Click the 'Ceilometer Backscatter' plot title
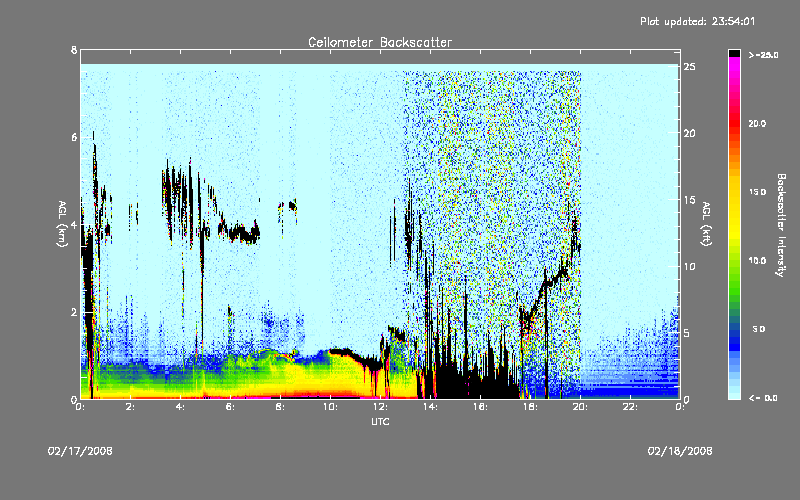This screenshot has width=800, height=500. [x=380, y=42]
